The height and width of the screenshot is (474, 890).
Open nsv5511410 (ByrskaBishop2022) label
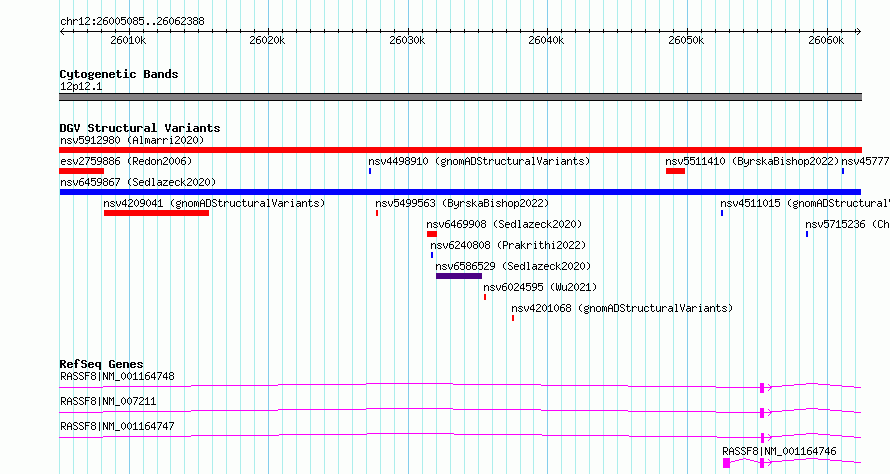[752, 161]
